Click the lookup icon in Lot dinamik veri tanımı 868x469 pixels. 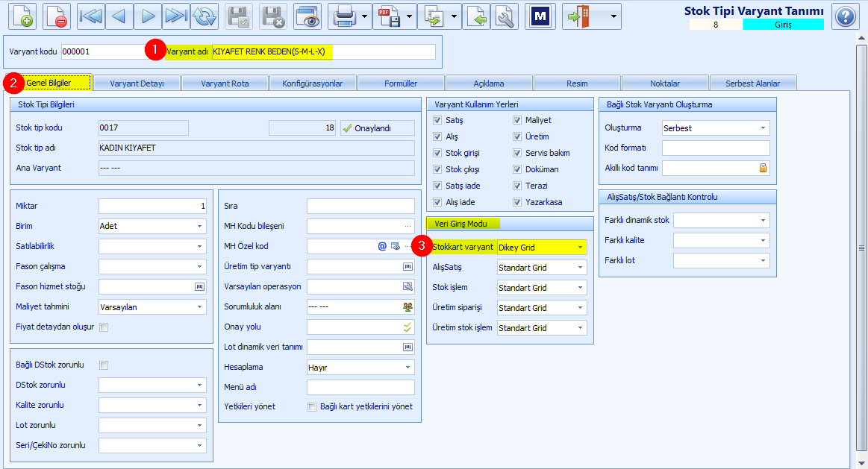tap(408, 347)
